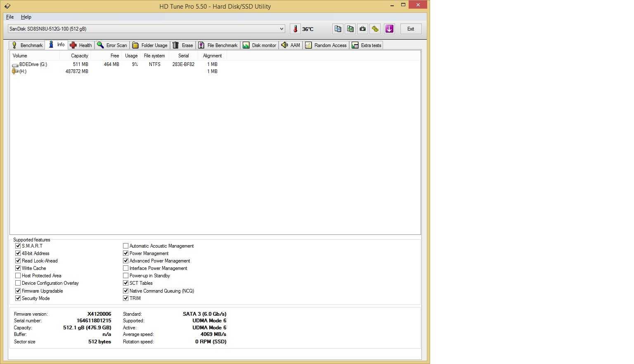Screen dimensions: 634x364
Task: Click the locked (H:) drive icon
Action: 15,71
